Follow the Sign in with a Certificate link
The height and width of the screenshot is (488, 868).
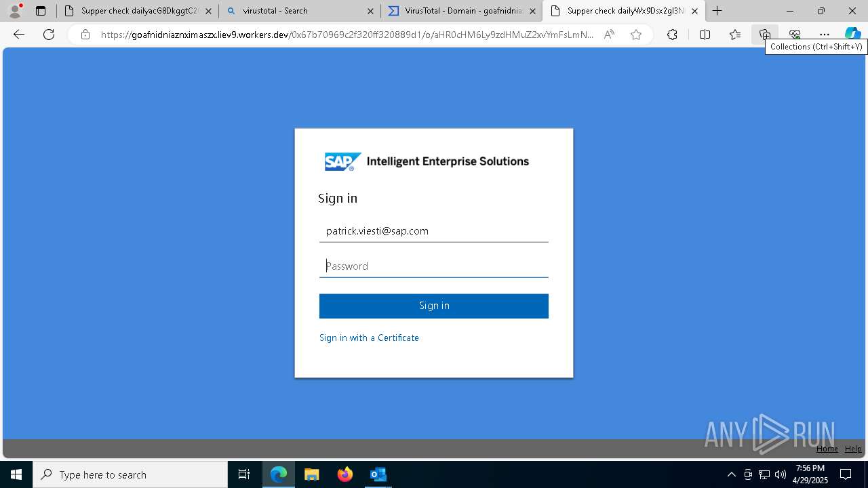[x=369, y=338]
